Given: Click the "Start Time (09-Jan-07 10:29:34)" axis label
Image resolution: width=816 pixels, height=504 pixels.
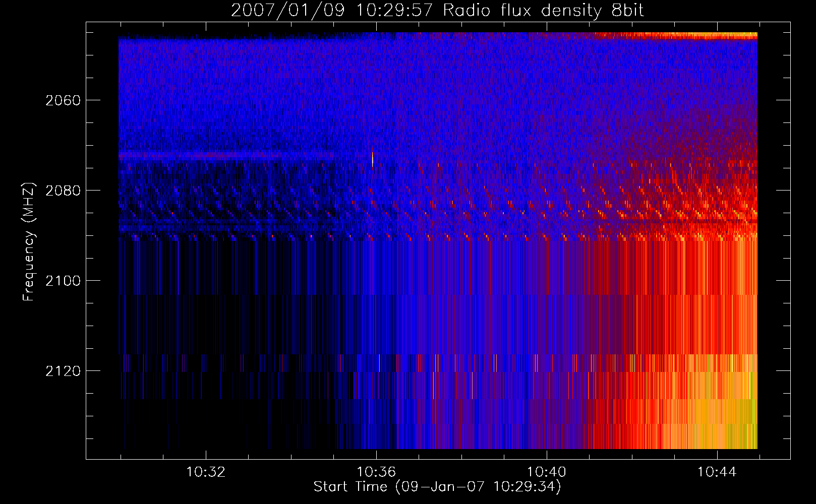Looking at the screenshot, I should click(437, 487).
